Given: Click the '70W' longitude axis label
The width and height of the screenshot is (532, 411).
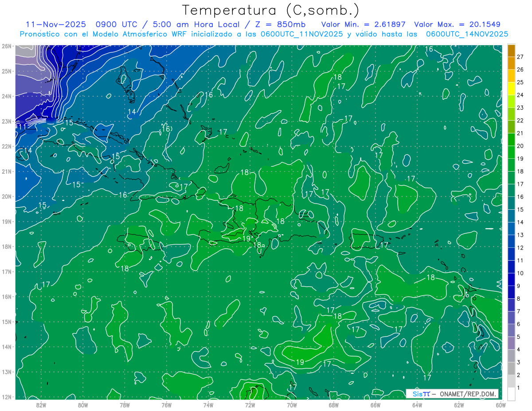Looking at the screenshot, I should [x=292, y=405].
